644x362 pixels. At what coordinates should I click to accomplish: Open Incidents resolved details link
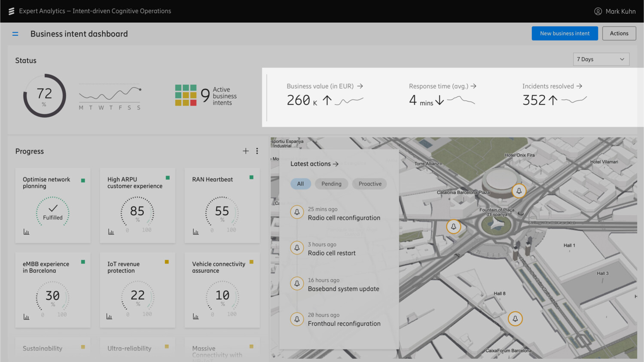pos(552,86)
